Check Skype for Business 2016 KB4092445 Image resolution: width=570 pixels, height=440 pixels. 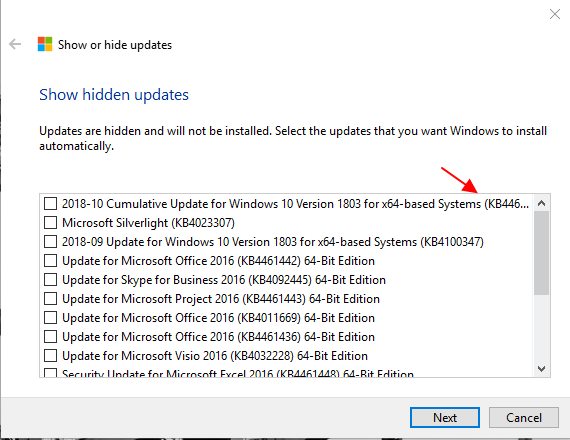coord(51,280)
